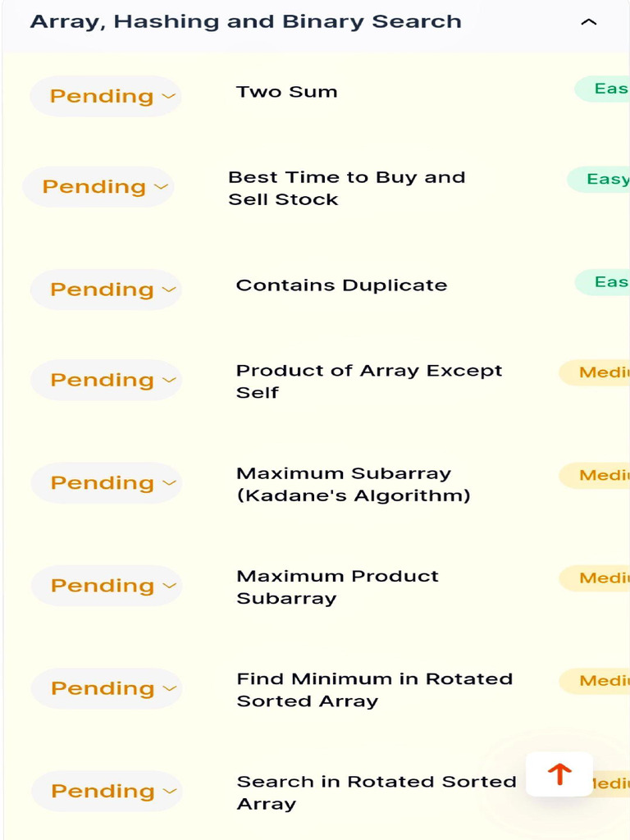Open the Pending dropdown for Best Time to Buy and Sell Stock
This screenshot has width=630, height=840.
(98, 187)
